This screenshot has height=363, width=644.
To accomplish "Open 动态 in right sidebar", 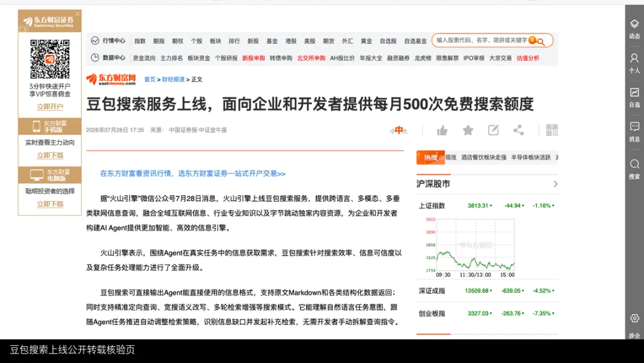I will 634,29.
